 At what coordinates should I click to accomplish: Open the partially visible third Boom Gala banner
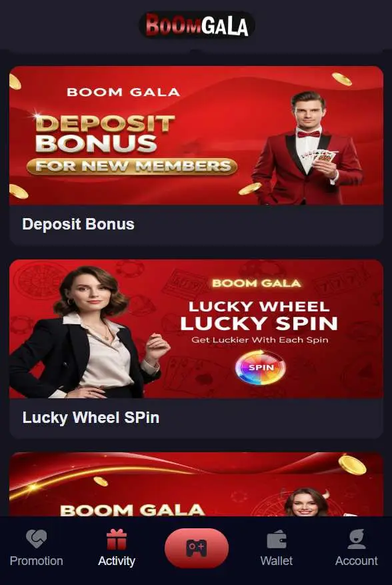(196, 484)
